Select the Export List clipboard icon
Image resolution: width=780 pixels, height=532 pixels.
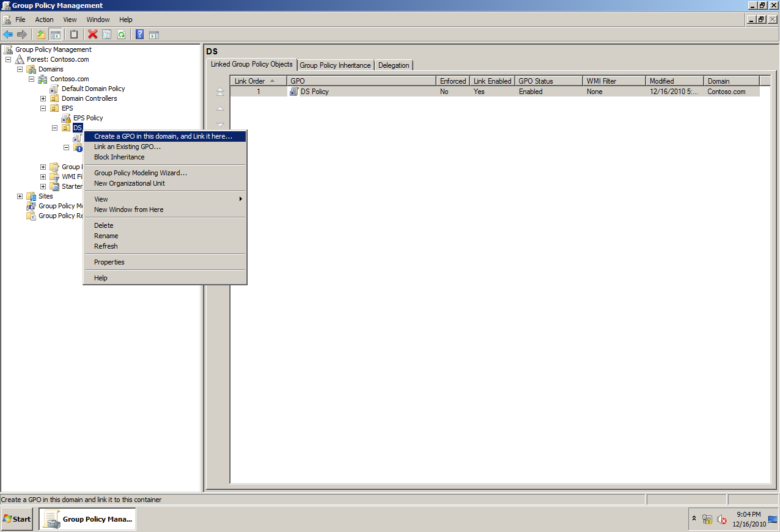(x=73, y=34)
